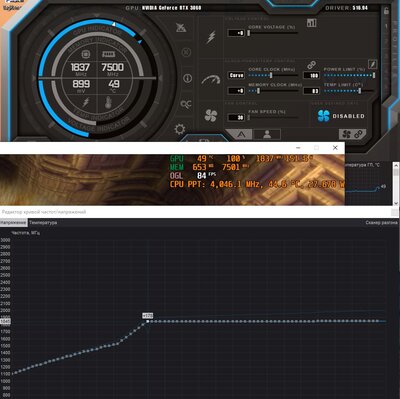Click the NVIDIA GeForce RTX 3060 name

[171, 7]
